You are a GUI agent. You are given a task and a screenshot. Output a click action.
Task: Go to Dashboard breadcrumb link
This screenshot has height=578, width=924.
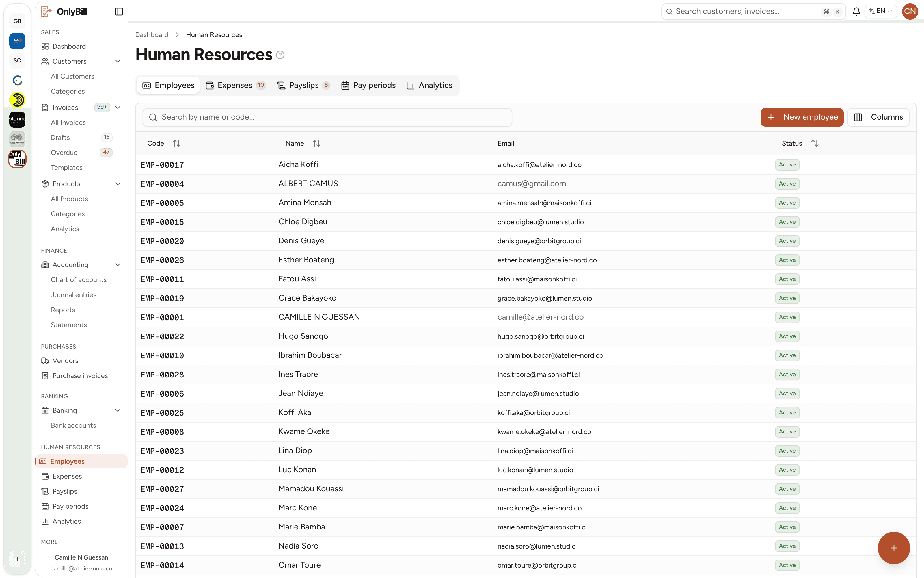click(152, 35)
